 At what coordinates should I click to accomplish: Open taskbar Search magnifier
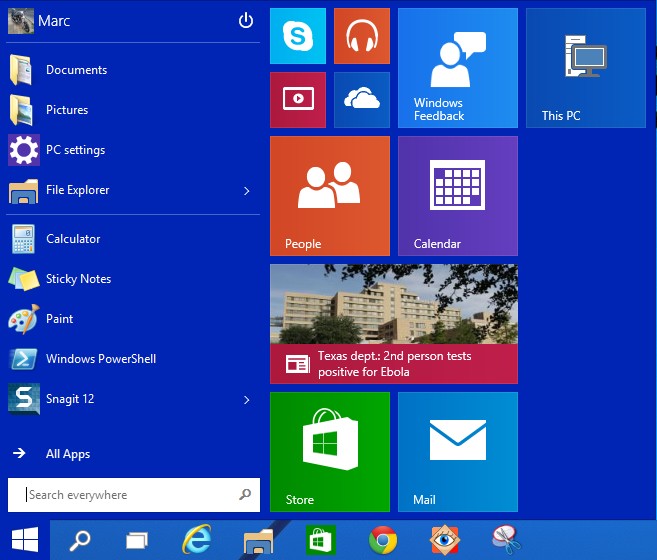[80, 540]
